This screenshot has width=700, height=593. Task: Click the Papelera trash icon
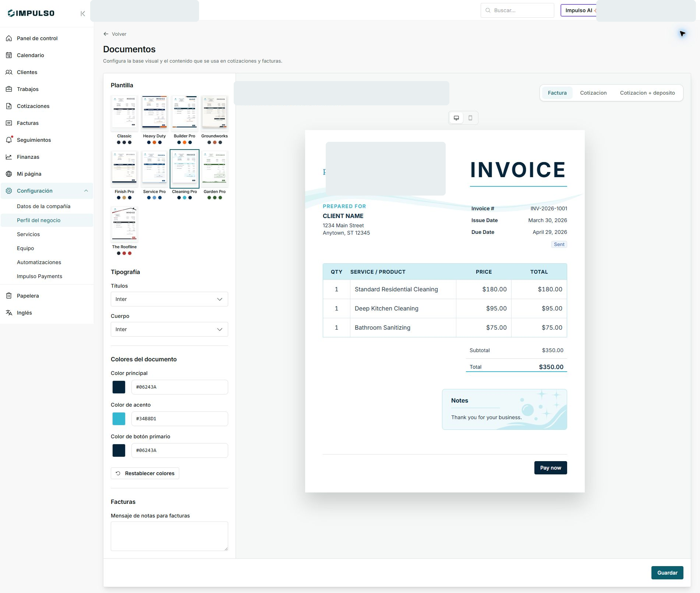click(9, 296)
